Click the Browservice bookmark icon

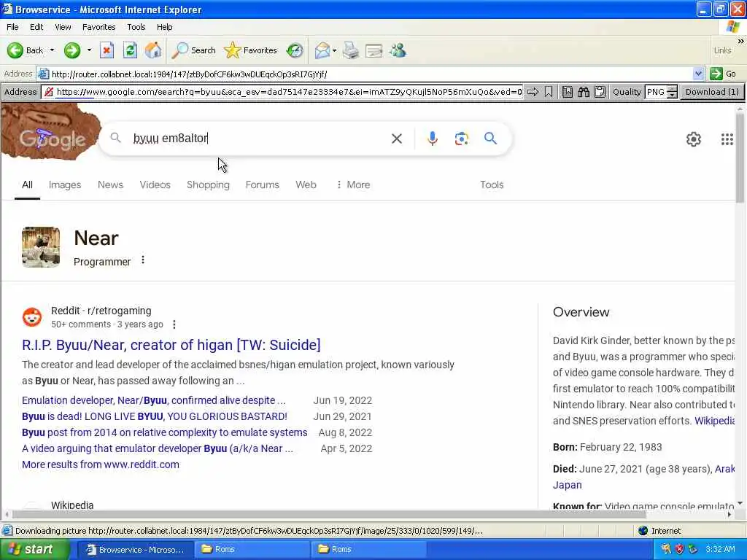coord(549,92)
